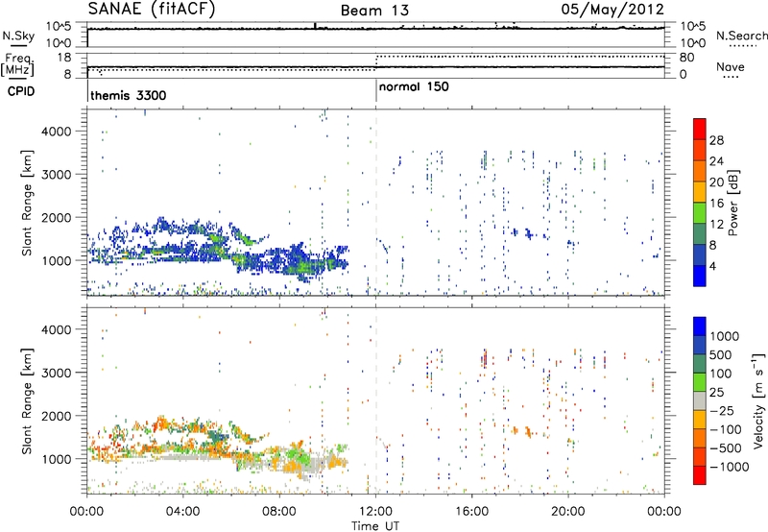Select the '3000' tick on power panel axis
Viewport: 768px width, 532px height.
click(57, 175)
